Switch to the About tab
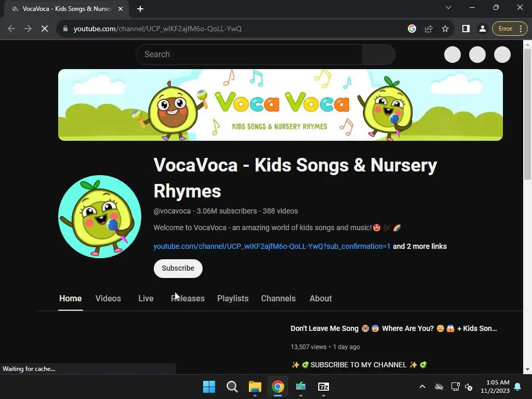This screenshot has height=399, width=532. pyautogui.click(x=321, y=299)
